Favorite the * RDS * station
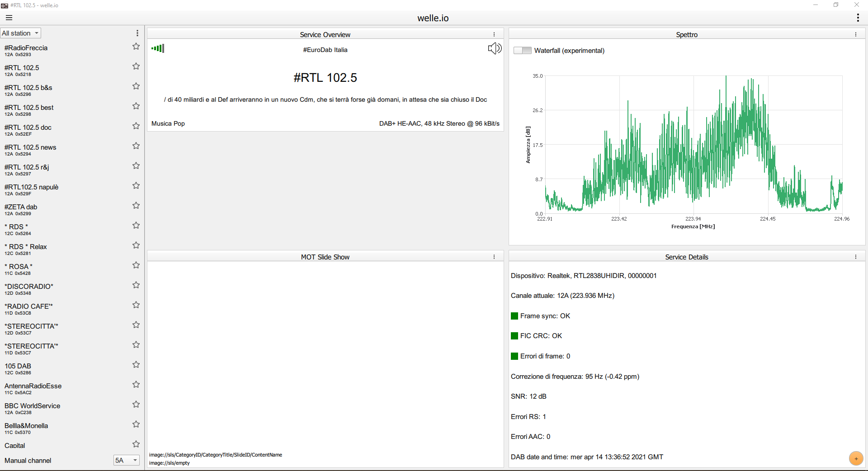 [x=136, y=226]
